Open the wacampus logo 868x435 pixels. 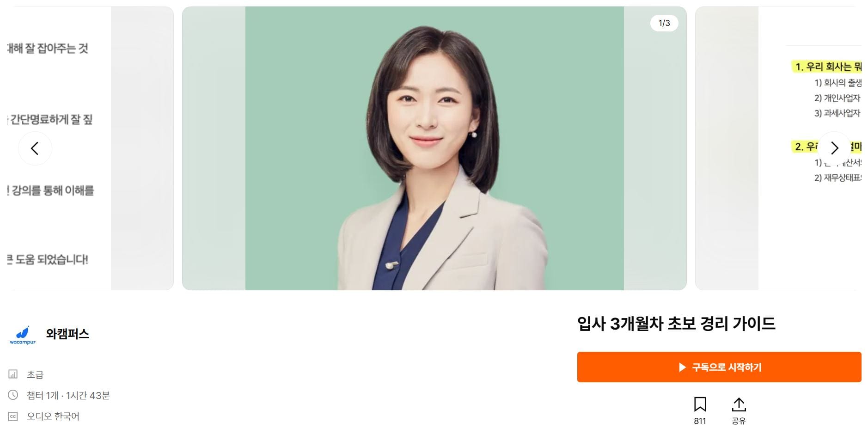pyautogui.click(x=23, y=335)
